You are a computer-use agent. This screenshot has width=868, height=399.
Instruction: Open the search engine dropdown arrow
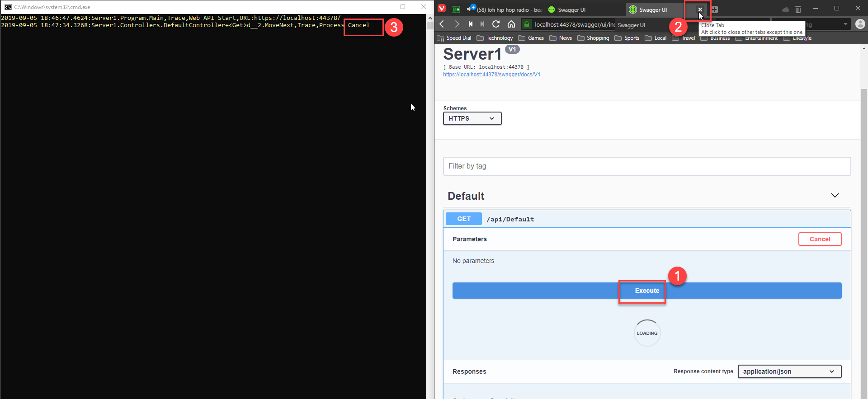845,24
